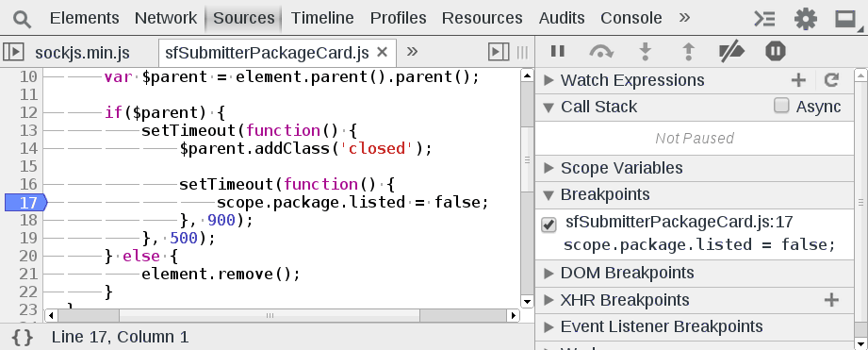Click the code editor scroll up arrow
The image size is (868, 350).
tap(527, 75)
